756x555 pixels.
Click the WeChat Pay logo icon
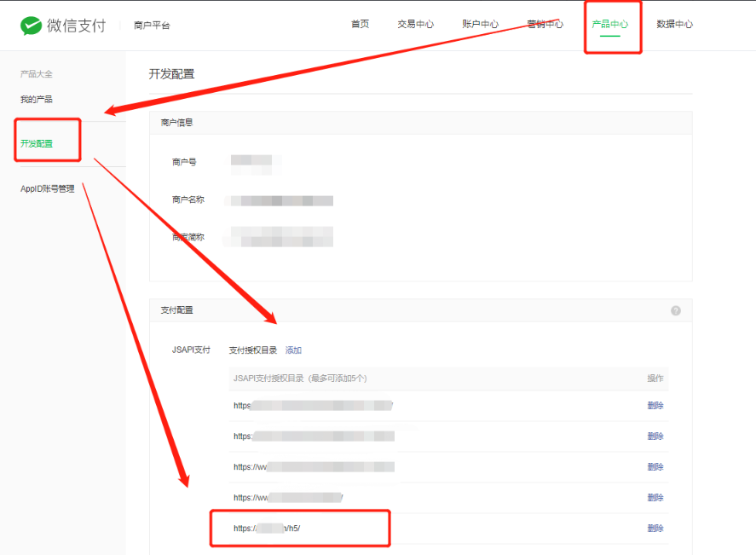(x=32, y=26)
